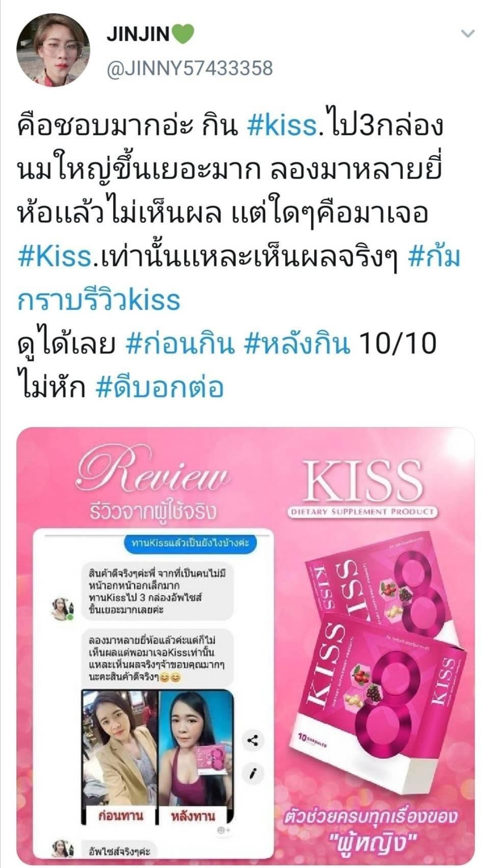Open the #ดีบอกต่อ hashtag
The width and height of the screenshot is (491, 868).
pos(160,388)
